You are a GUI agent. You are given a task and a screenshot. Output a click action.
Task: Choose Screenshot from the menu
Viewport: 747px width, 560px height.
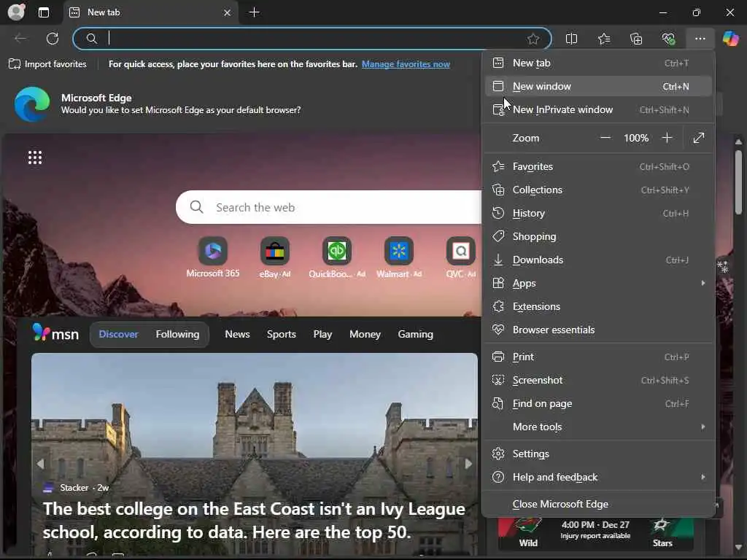coord(598,381)
